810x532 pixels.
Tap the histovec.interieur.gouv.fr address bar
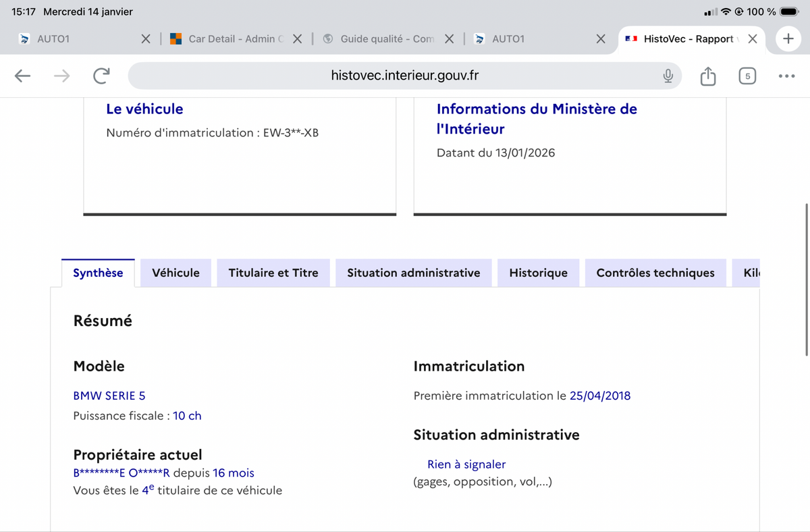(x=404, y=76)
